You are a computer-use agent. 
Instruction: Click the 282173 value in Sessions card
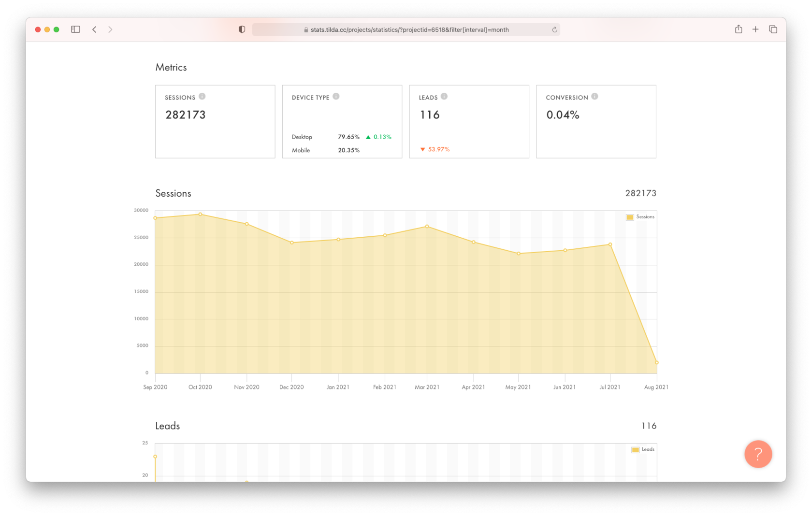(186, 115)
